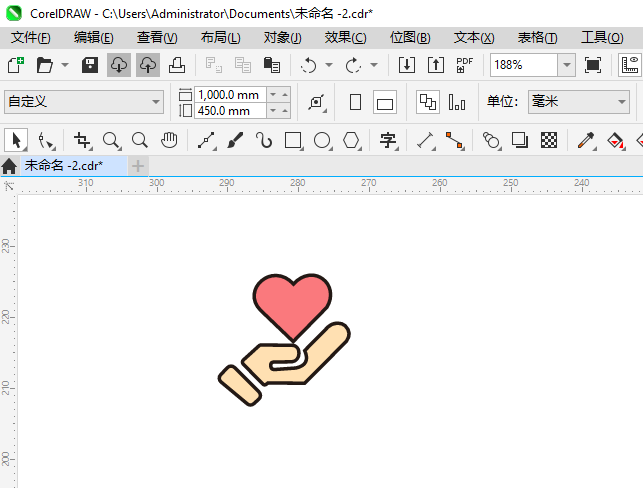
Task: Select the Transparency checkerboard tool
Action: (549, 140)
